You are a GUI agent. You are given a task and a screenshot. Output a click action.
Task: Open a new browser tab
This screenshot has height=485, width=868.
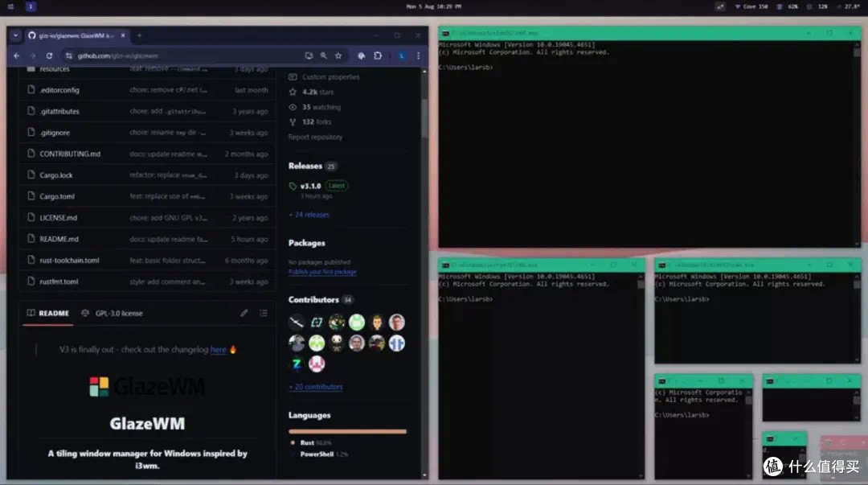pyautogui.click(x=140, y=35)
